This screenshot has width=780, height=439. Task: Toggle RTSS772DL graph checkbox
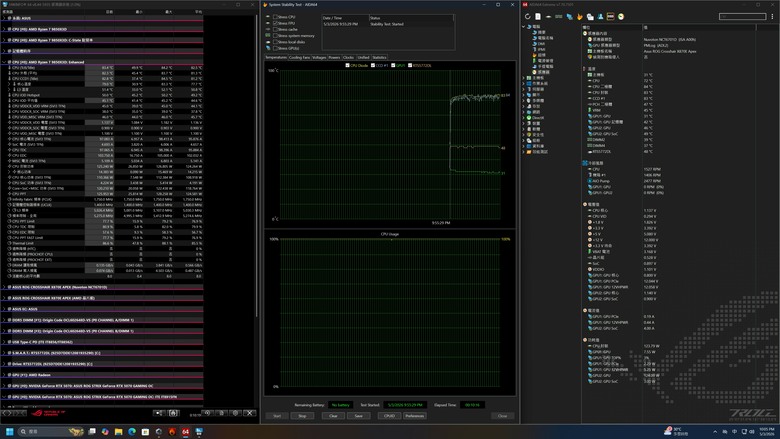click(x=410, y=65)
